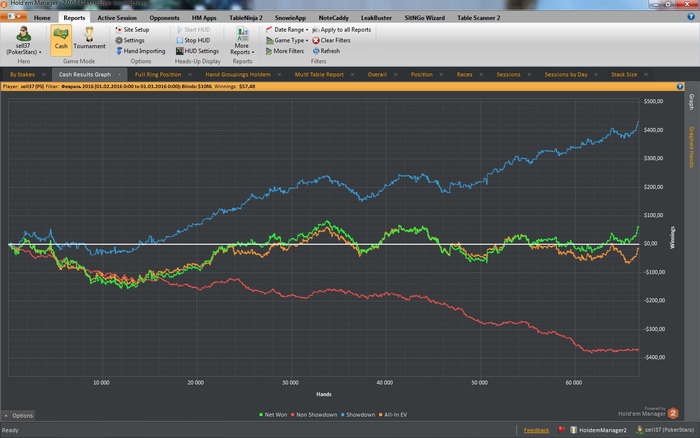Click Stop HUD
This screenshot has width=700, height=438.
[x=193, y=40]
